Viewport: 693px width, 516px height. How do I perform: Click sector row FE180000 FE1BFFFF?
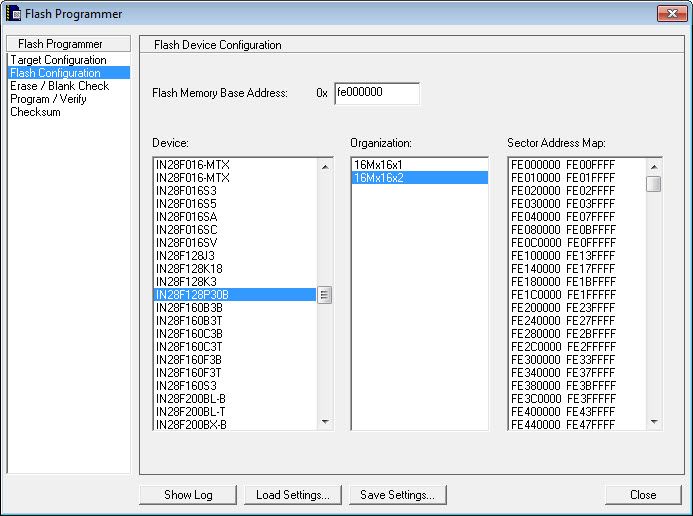577,282
